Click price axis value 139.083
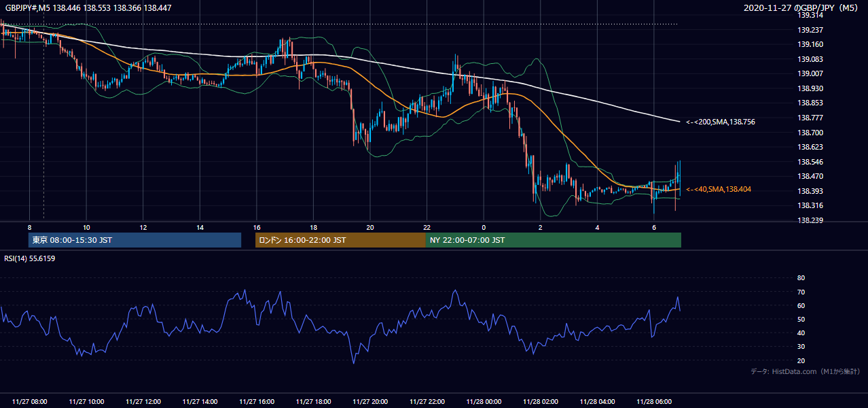This screenshot has width=868, height=408. [x=810, y=59]
